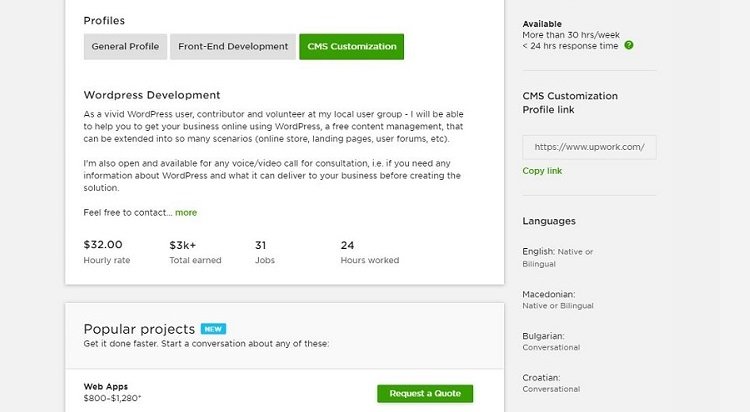This screenshot has height=412, width=750.
Task: Click the 'English:' language entry
Action: (x=539, y=251)
